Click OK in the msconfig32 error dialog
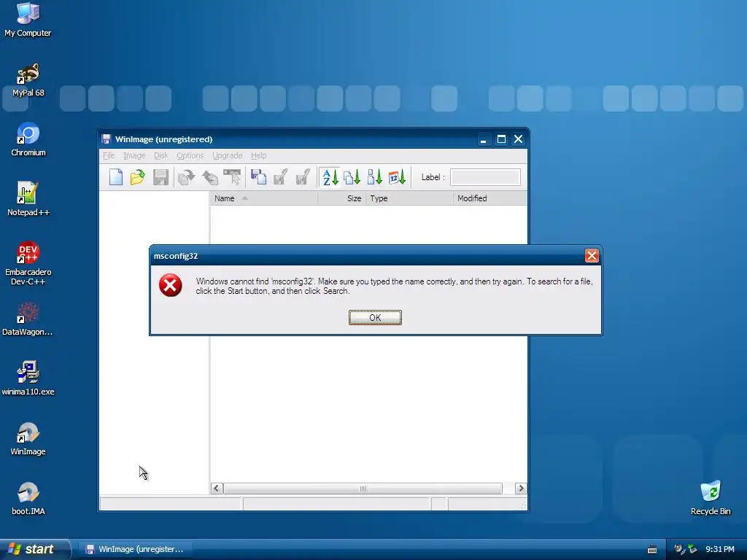This screenshot has height=560, width=747. [375, 318]
